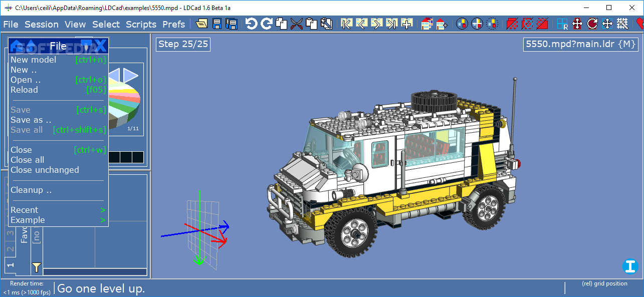Click the first red checkered hide icon

pos(512,24)
